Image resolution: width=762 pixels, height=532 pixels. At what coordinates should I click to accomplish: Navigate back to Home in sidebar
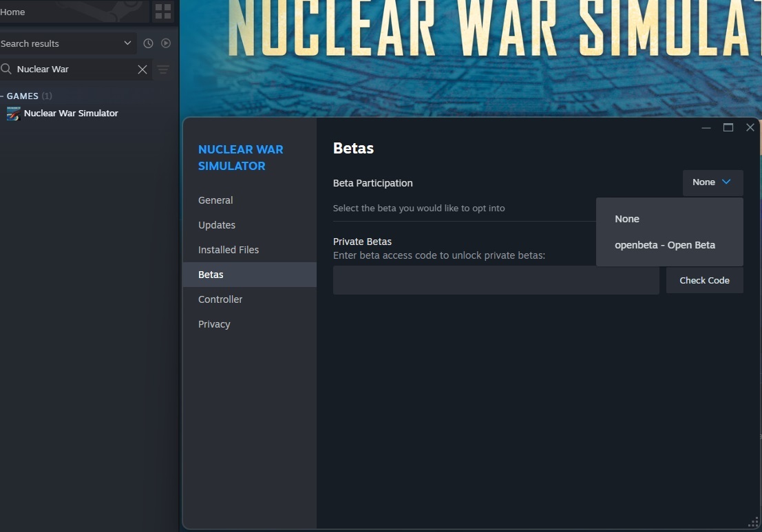[12, 11]
